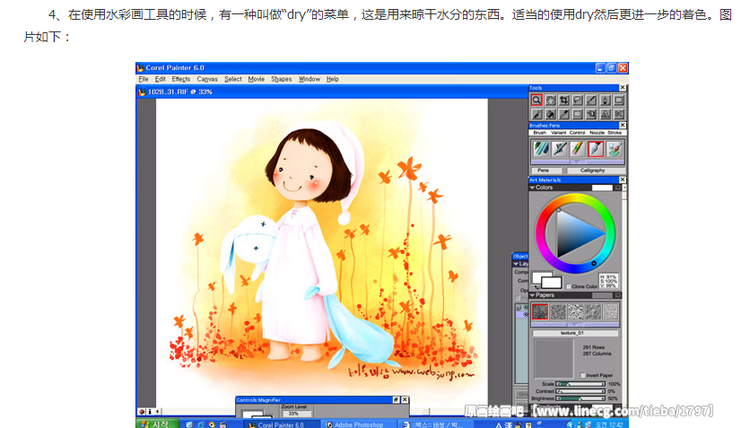Select the Paint bottle tool in top tool row
Screen dimensions: 750x428
click(606, 100)
